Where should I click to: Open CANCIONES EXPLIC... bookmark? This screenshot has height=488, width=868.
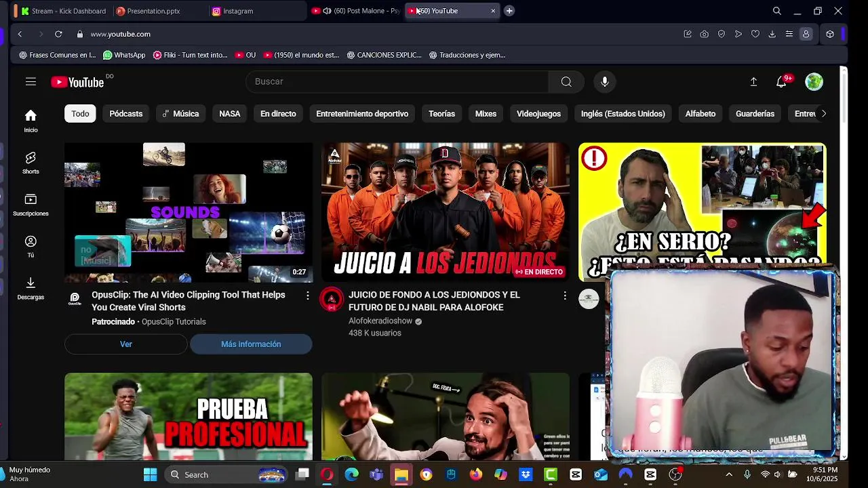coord(384,55)
